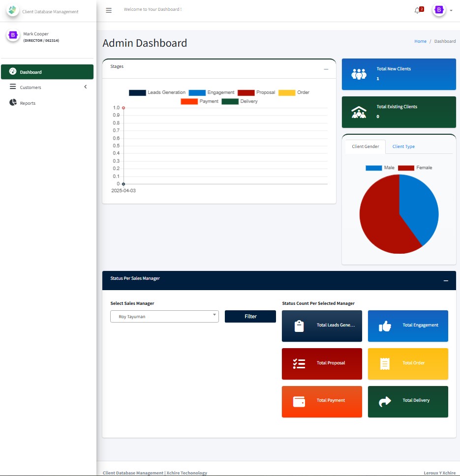Click the Total Engagement card label
The height and width of the screenshot is (476, 460).
tap(421, 325)
